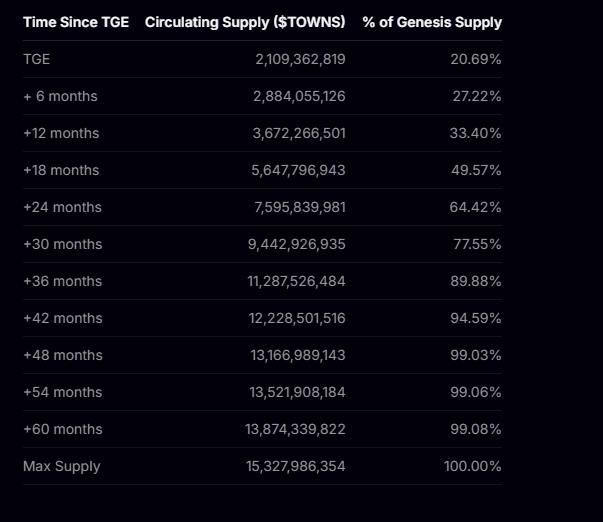Click the % of Genesis Supply header

coord(432,22)
